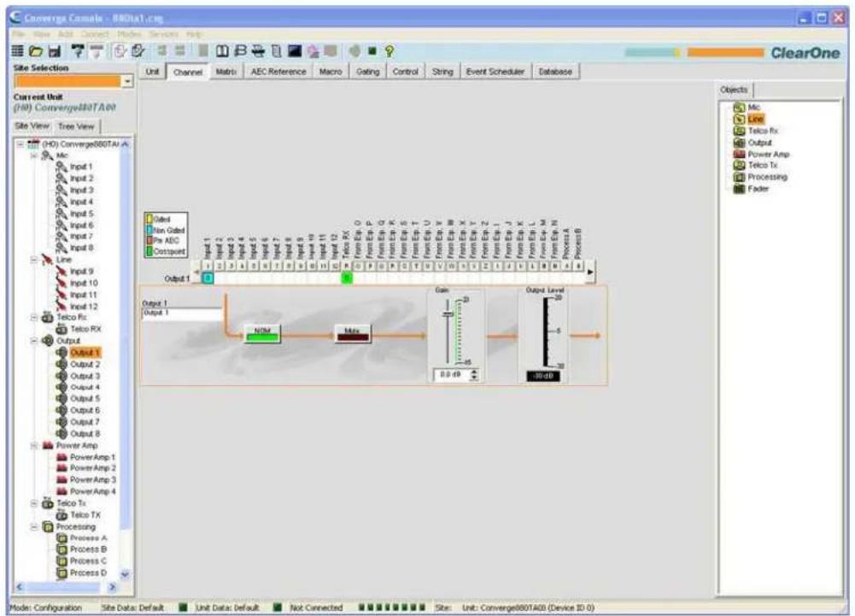Click the scroll document toolbar icon
Viewport: 855px width, 616px height.
[x=277, y=51]
